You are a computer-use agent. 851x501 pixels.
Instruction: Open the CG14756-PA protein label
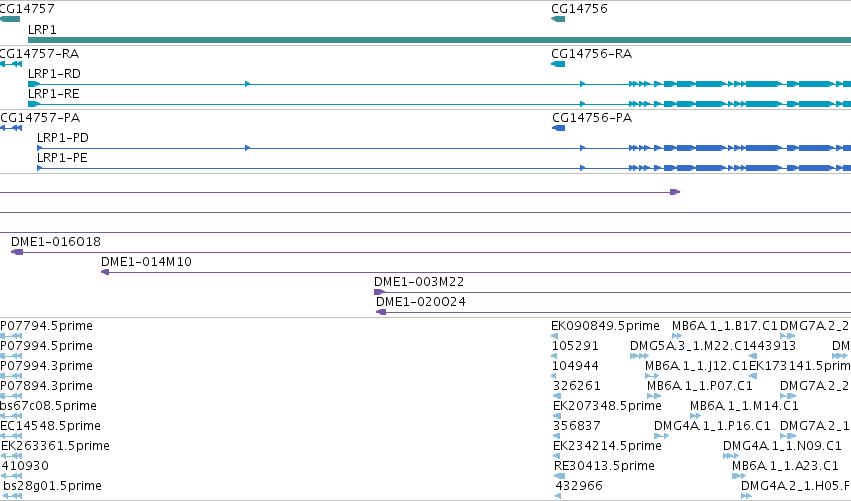592,118
